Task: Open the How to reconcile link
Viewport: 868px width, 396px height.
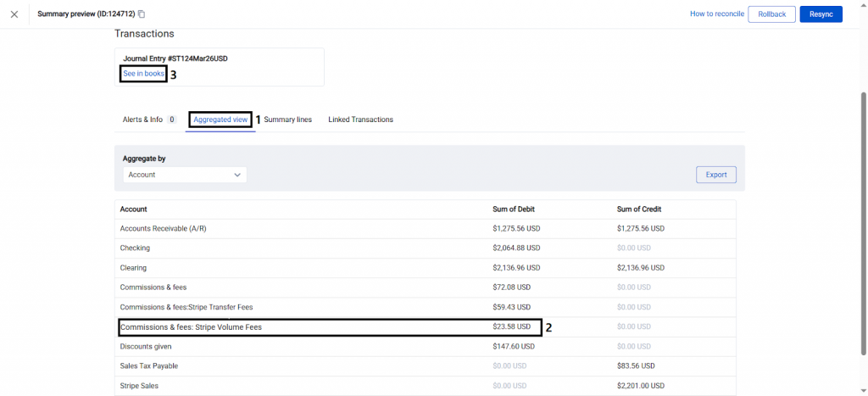Action: 716,14
